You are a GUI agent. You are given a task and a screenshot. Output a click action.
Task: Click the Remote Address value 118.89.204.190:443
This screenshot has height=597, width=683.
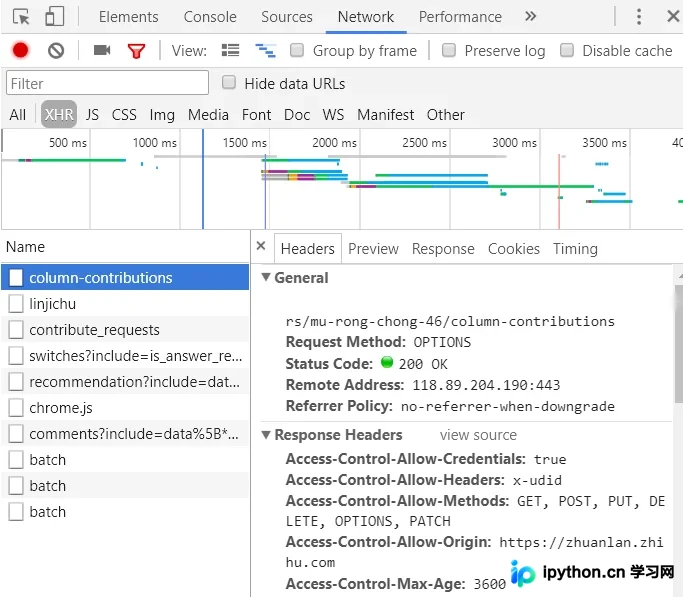click(x=486, y=385)
